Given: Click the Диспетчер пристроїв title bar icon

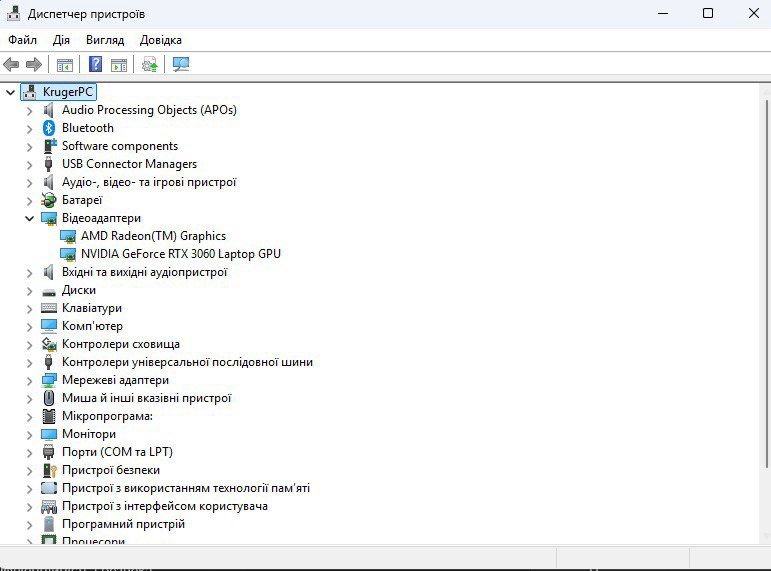Looking at the screenshot, I should (13, 13).
